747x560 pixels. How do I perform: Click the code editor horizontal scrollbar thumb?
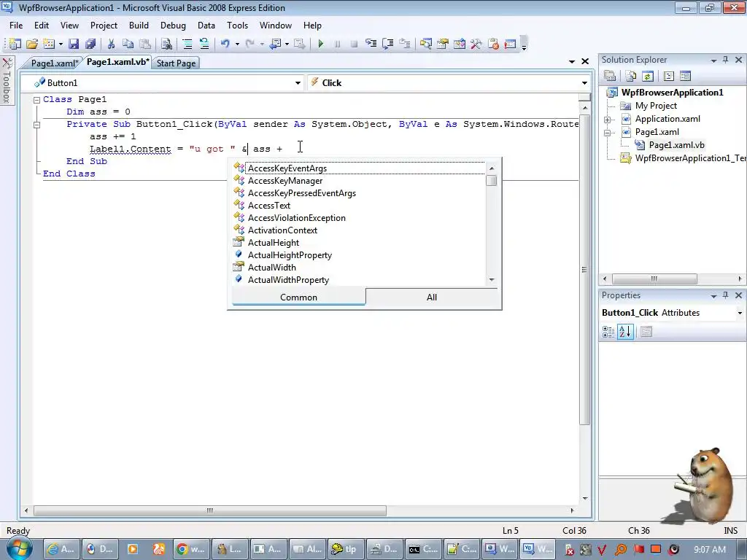209,510
